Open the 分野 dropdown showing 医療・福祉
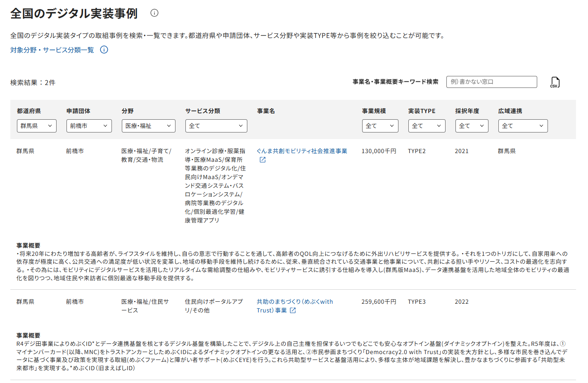The image size is (588, 383). (x=148, y=126)
